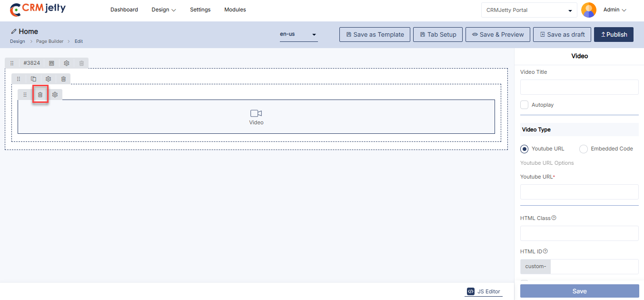Click Save as Template button
This screenshot has width=644, height=300.
coord(375,34)
